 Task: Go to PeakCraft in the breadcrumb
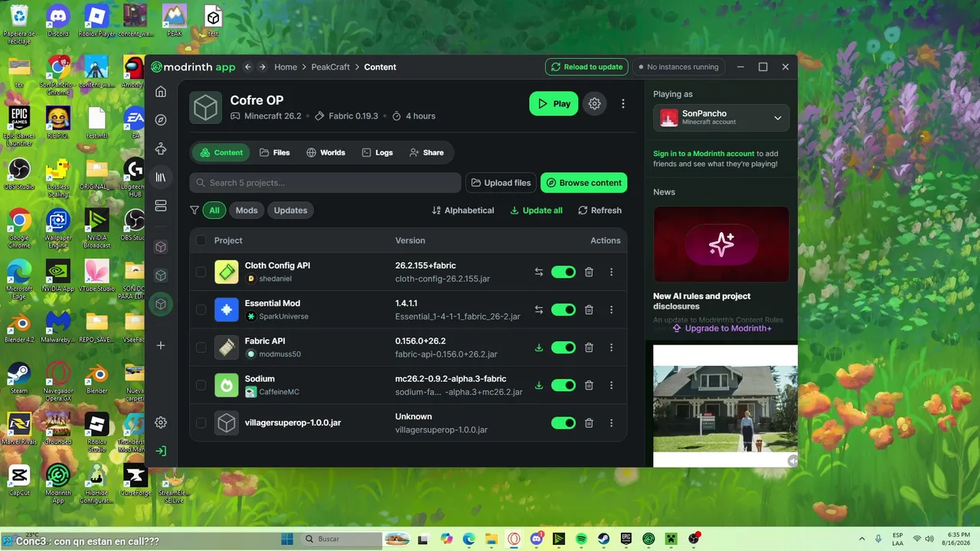pos(331,67)
